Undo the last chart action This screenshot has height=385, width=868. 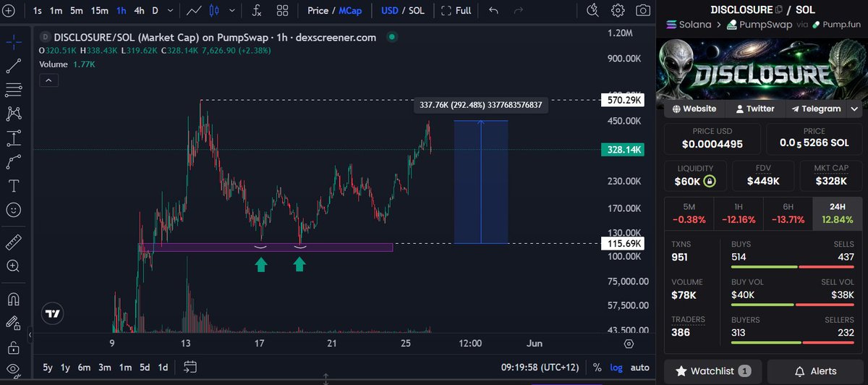click(493, 10)
